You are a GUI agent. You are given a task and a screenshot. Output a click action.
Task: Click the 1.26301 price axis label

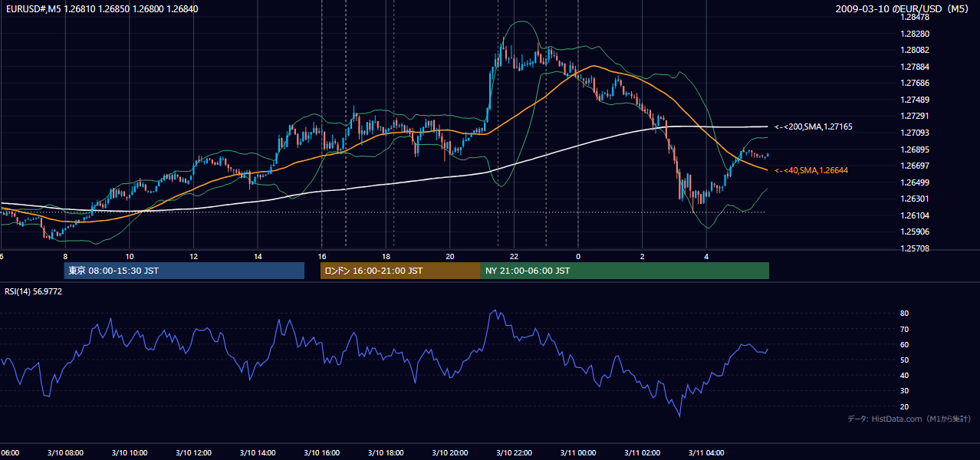[914, 199]
